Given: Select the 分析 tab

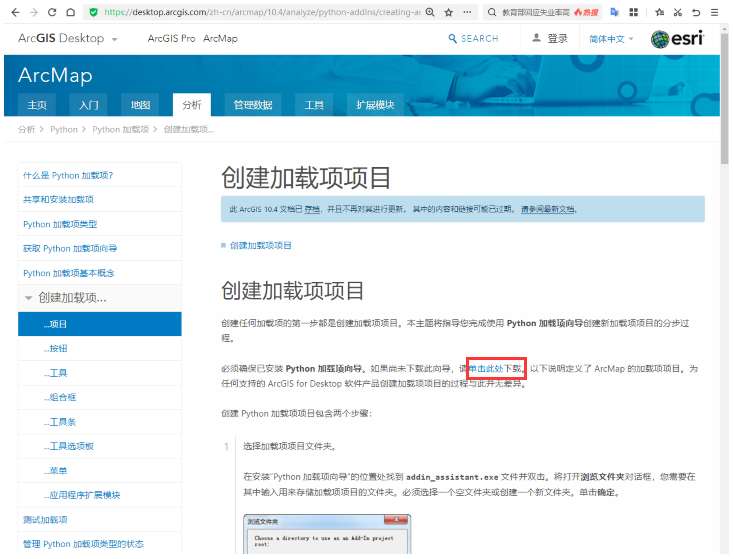Looking at the screenshot, I should tap(191, 104).
